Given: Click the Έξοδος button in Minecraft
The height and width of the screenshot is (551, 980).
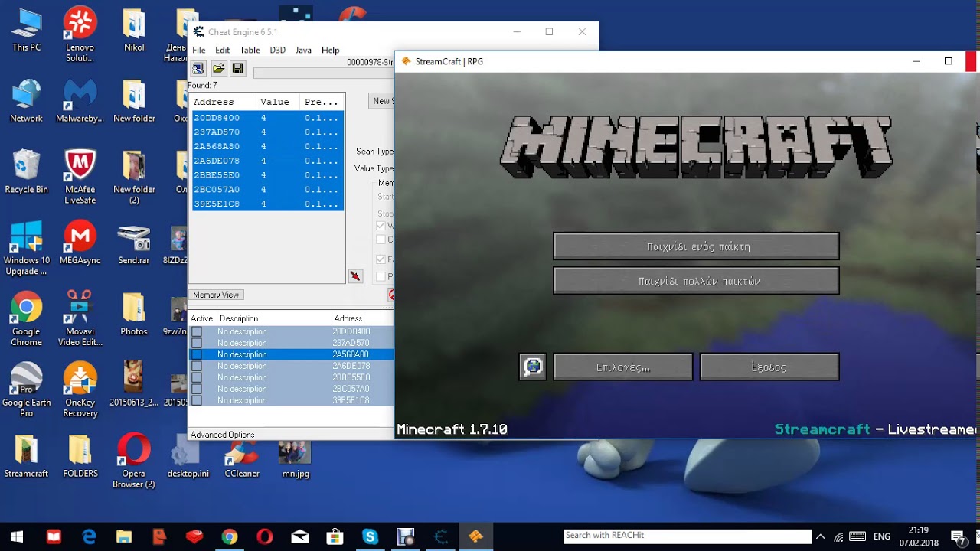Looking at the screenshot, I should click(769, 367).
